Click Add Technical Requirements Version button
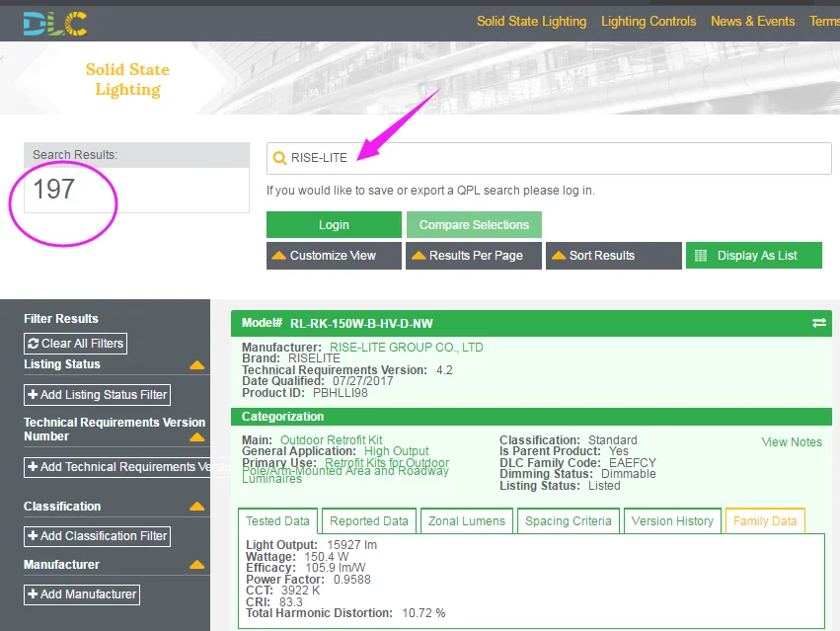This screenshot has width=840, height=631. point(127,467)
